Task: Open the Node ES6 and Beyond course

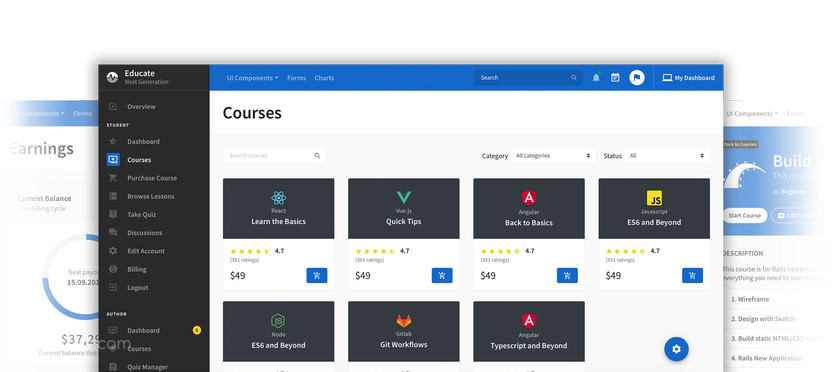Action: point(279,331)
